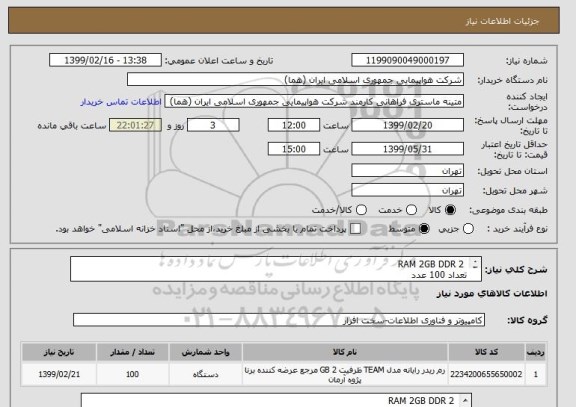The image size is (576, 407).
Task: Click the remaining time field 22:01:27
Action: [135, 125]
